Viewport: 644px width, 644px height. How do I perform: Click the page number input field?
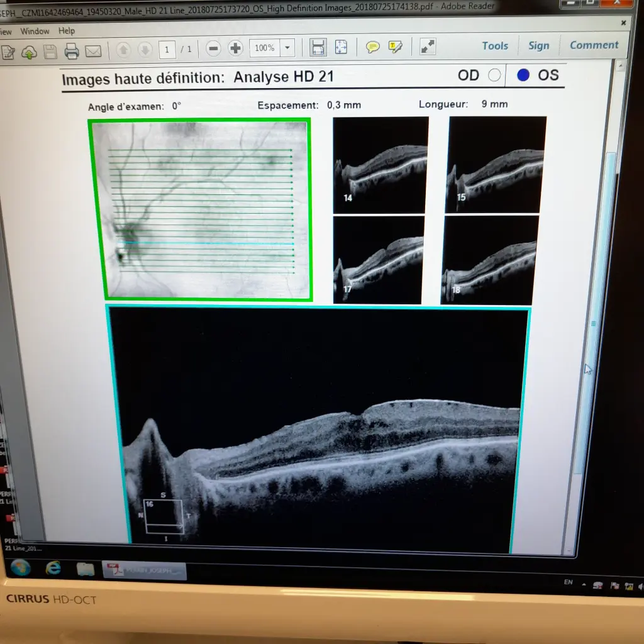[x=167, y=49]
